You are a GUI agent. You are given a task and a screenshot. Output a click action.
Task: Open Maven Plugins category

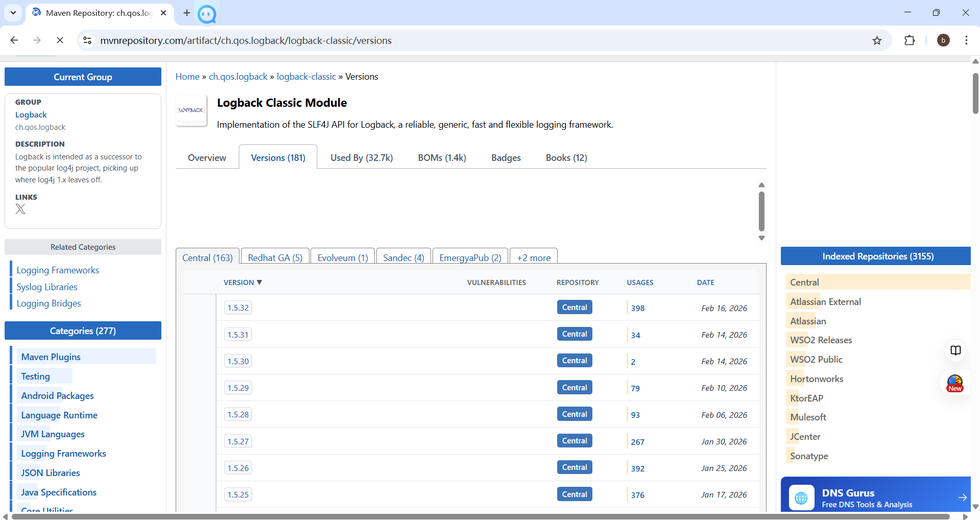coord(51,357)
